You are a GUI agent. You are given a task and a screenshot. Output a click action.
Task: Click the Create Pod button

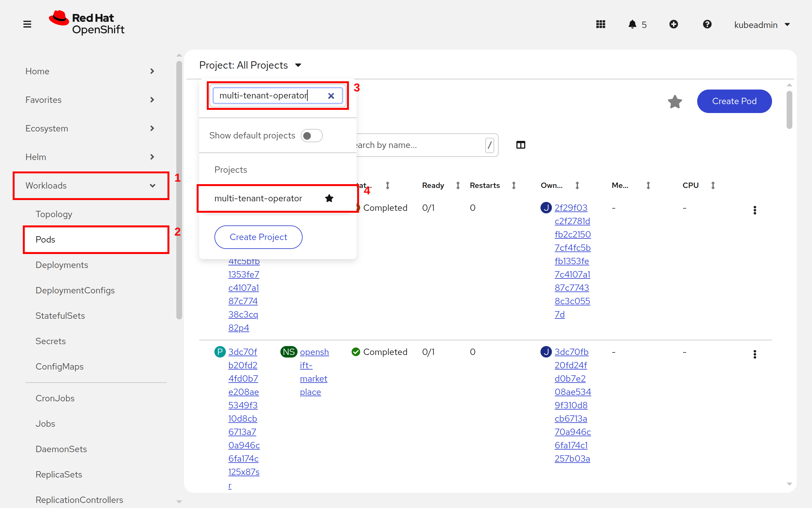(734, 101)
